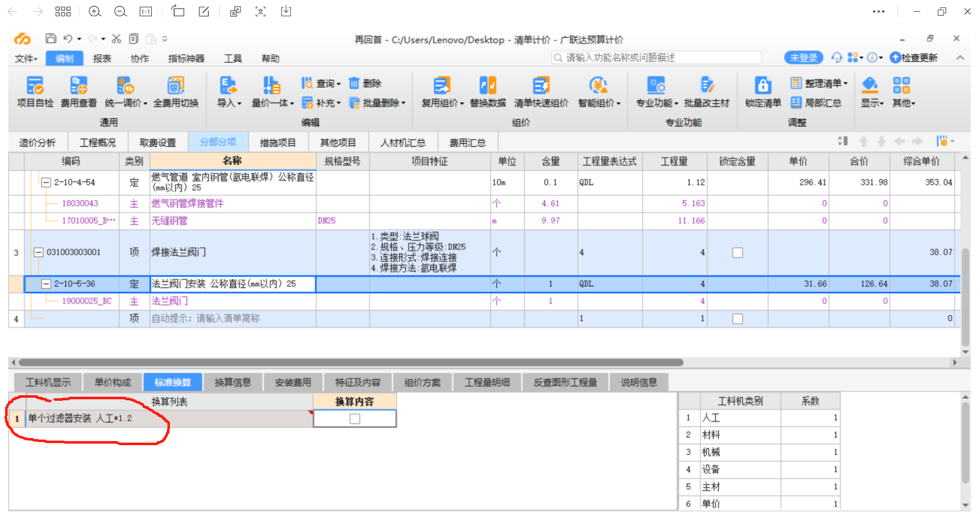980x514 pixels.
Task: Click the save icon in title bar
Action: [x=51, y=39]
